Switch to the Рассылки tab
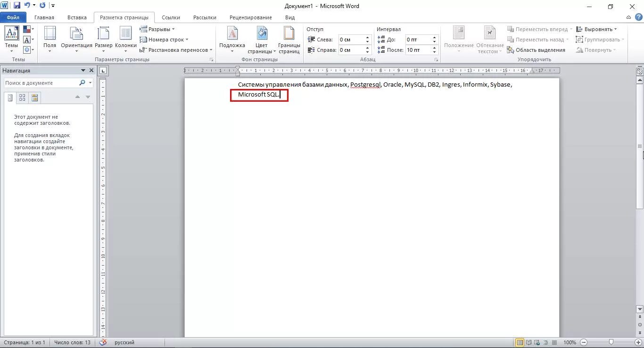The width and height of the screenshot is (644, 348). 205,17
